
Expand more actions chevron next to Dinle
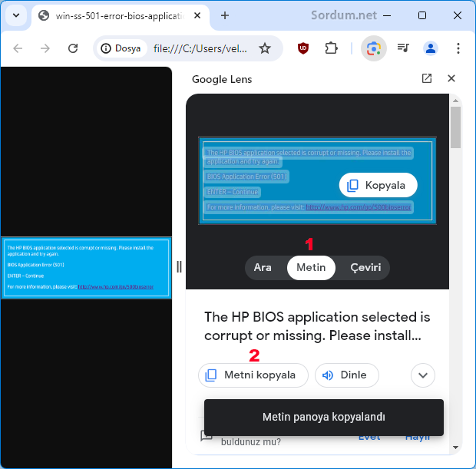[x=423, y=375]
